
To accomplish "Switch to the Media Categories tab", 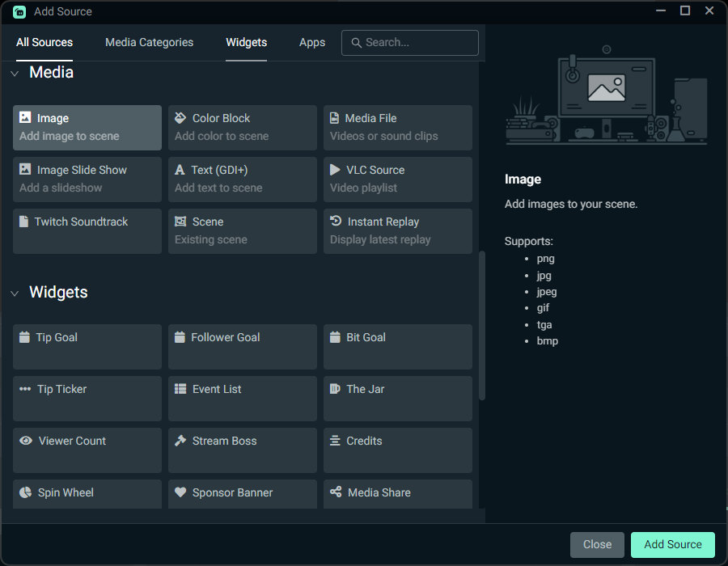I will [x=149, y=42].
